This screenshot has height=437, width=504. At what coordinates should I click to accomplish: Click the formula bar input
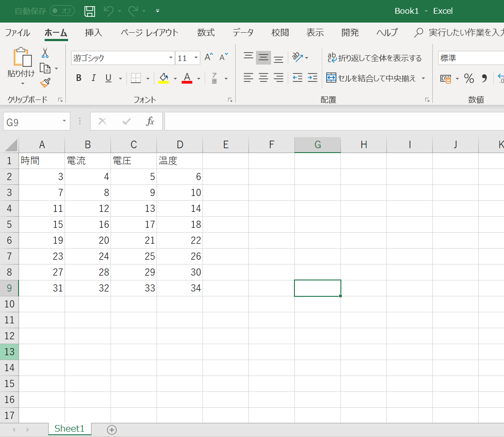tap(334, 121)
